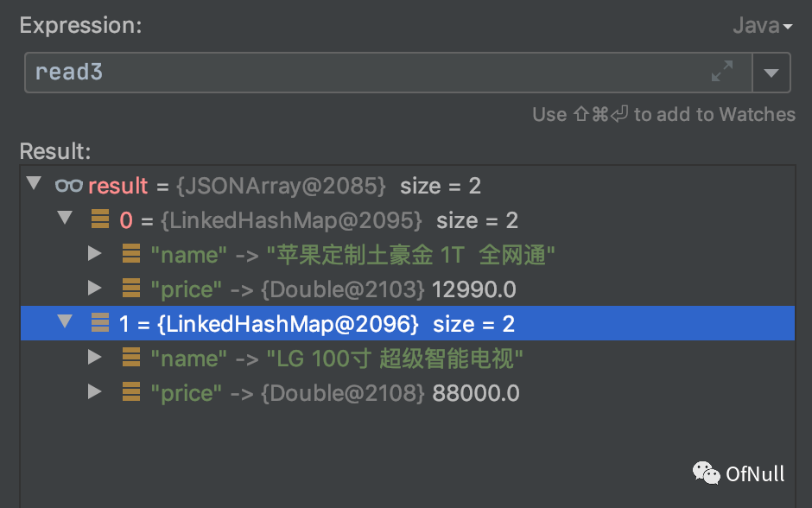
Task: Click the field icon beside first "name" entry
Action: [x=131, y=255]
